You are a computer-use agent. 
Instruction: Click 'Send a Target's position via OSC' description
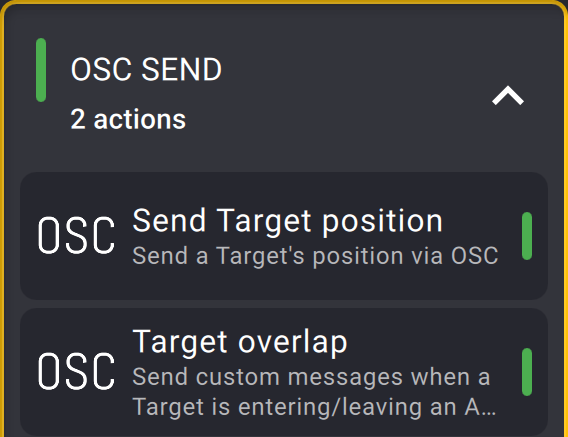(x=316, y=256)
